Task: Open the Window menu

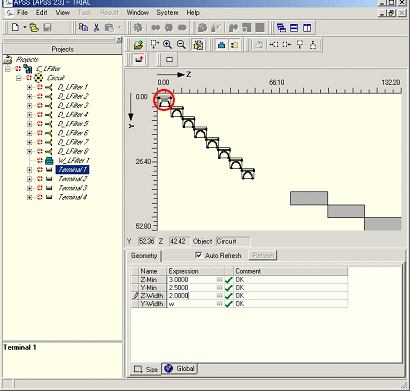Action: point(137,13)
